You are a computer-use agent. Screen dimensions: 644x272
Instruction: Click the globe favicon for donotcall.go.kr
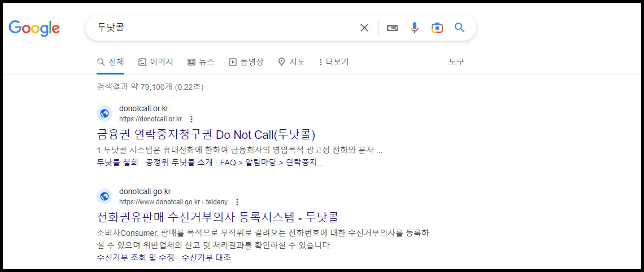pyautogui.click(x=105, y=196)
